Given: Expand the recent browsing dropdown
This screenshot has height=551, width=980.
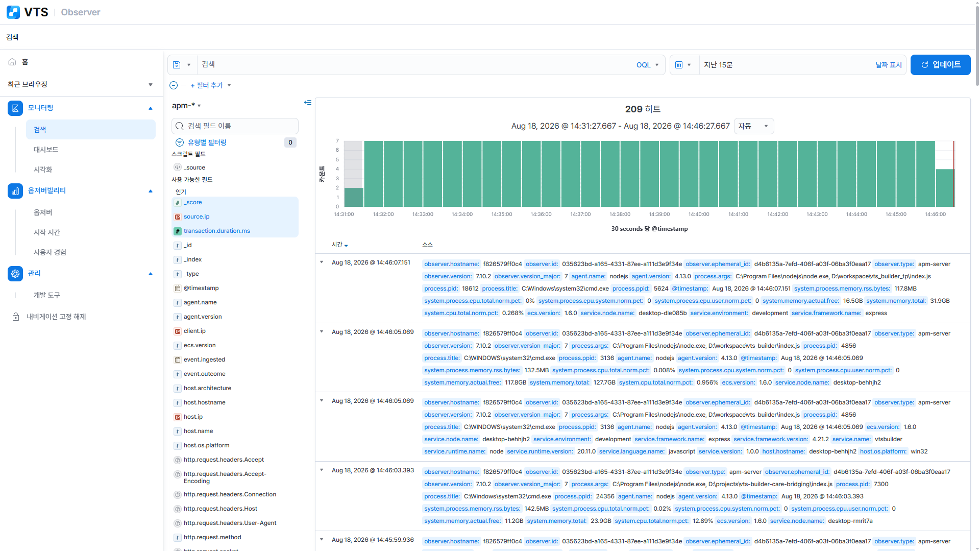Looking at the screenshot, I should coord(151,85).
